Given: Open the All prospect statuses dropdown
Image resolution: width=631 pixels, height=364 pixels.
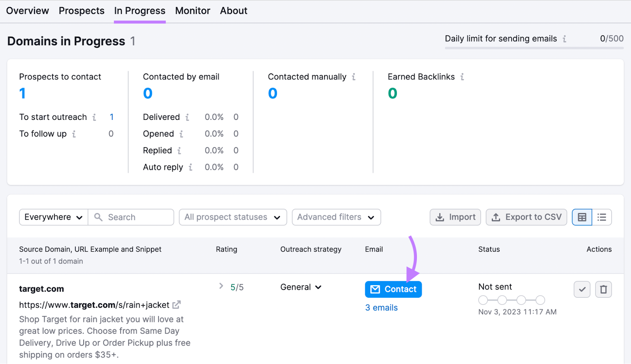Looking at the screenshot, I should pyautogui.click(x=233, y=217).
